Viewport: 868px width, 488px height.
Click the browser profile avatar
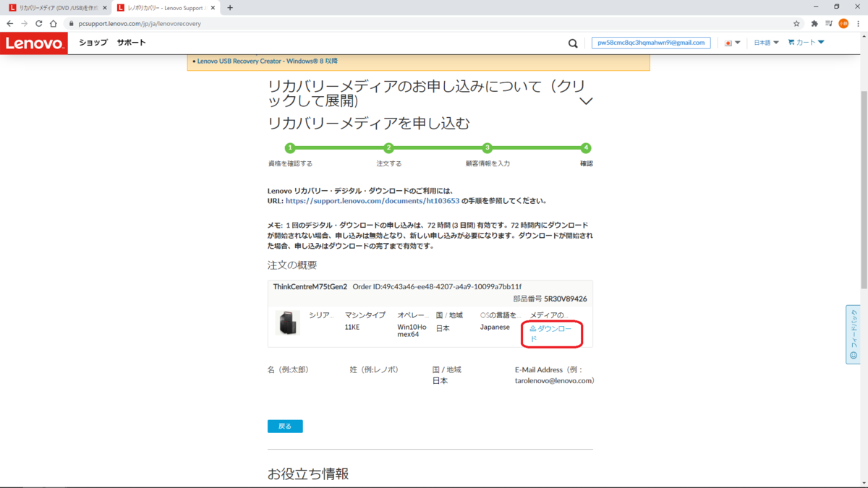(x=843, y=22)
